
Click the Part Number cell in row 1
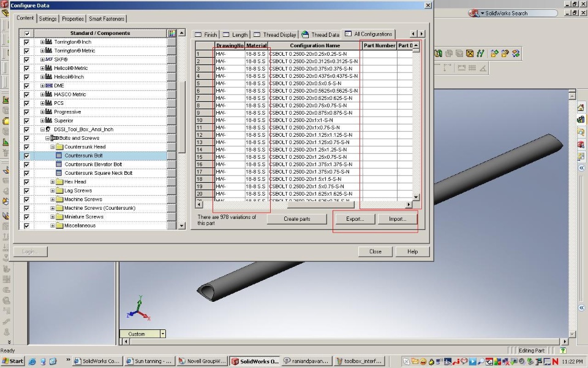click(x=380, y=54)
